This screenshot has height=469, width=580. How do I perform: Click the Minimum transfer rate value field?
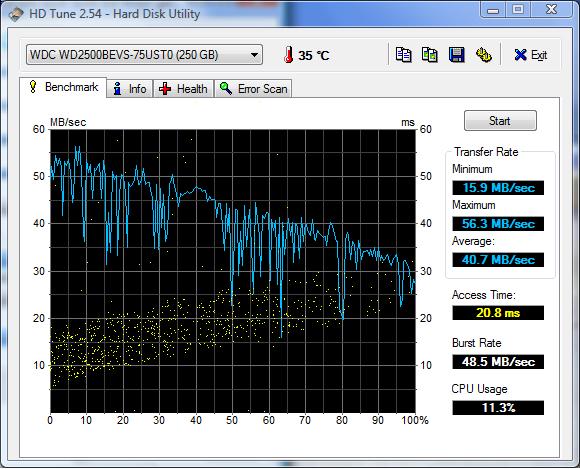pos(498,188)
